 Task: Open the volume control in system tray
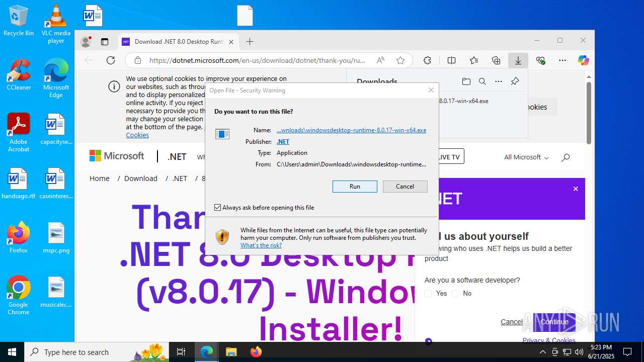(579, 352)
